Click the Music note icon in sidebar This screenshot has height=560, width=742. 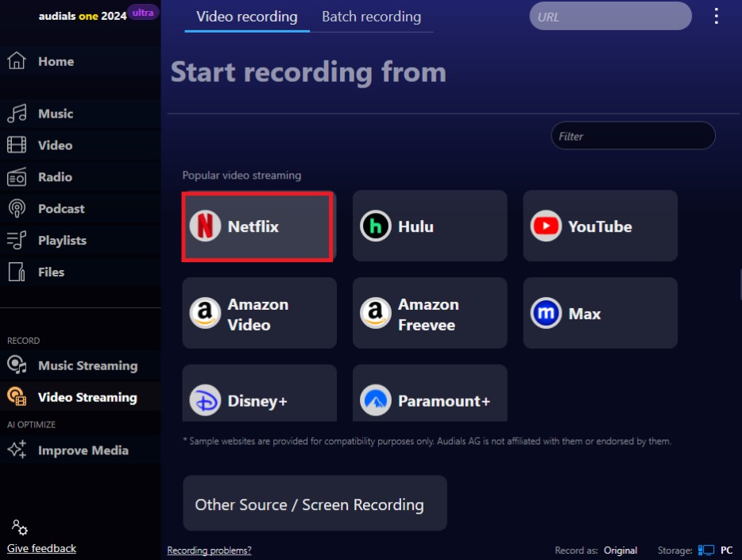[x=17, y=114]
